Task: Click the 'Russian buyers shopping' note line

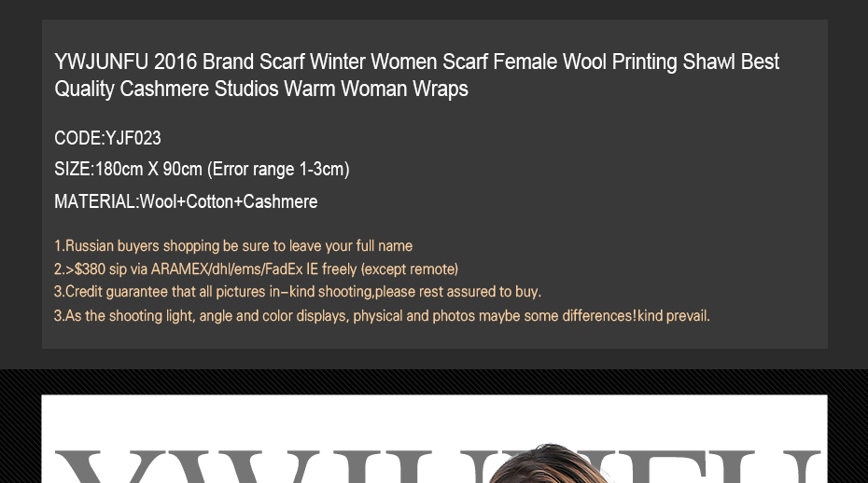Action: 233,246
